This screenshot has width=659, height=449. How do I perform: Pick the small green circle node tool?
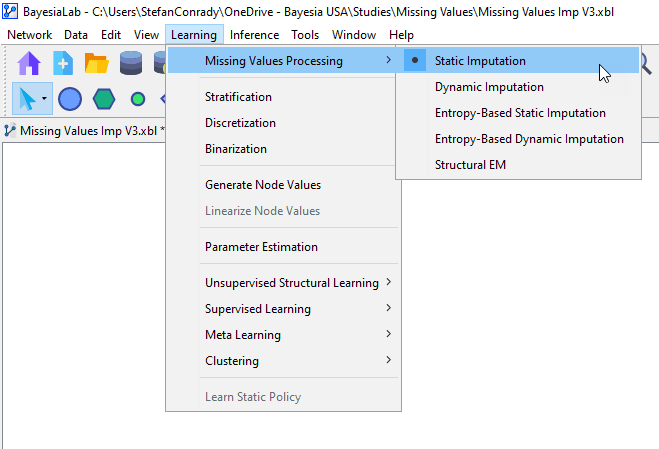(138, 99)
